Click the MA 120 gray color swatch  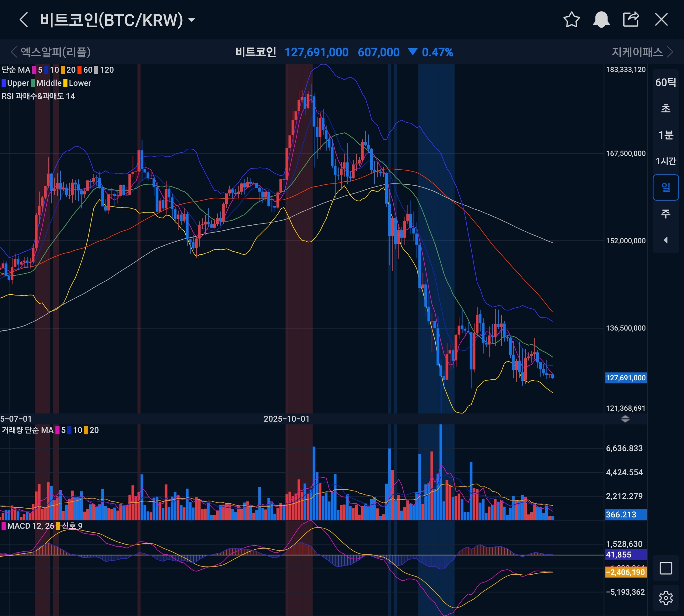pyautogui.click(x=96, y=70)
